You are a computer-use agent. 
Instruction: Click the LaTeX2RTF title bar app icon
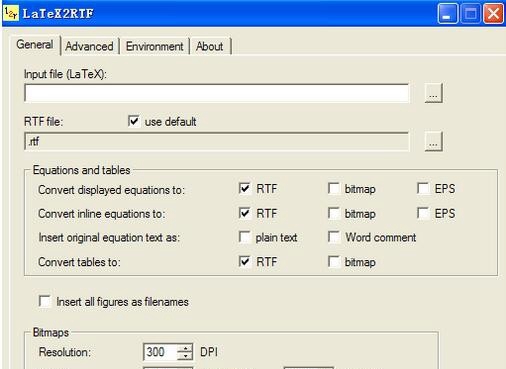click(x=11, y=14)
